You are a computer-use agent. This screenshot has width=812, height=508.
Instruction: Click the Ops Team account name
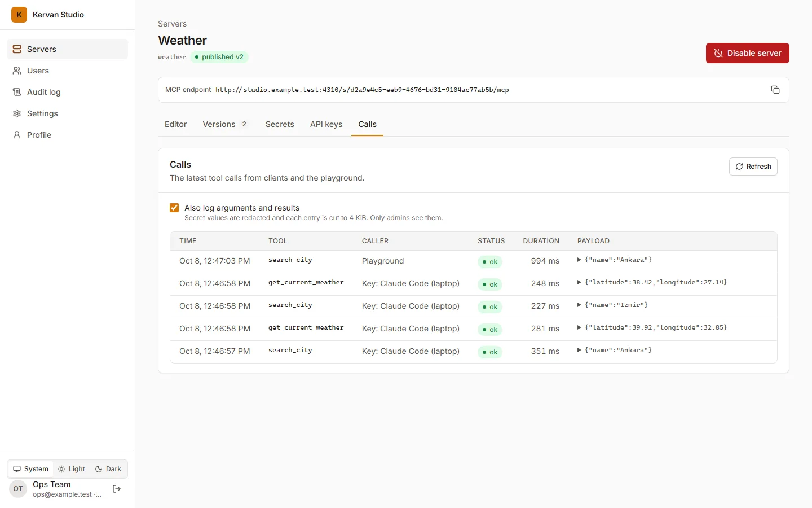52,484
